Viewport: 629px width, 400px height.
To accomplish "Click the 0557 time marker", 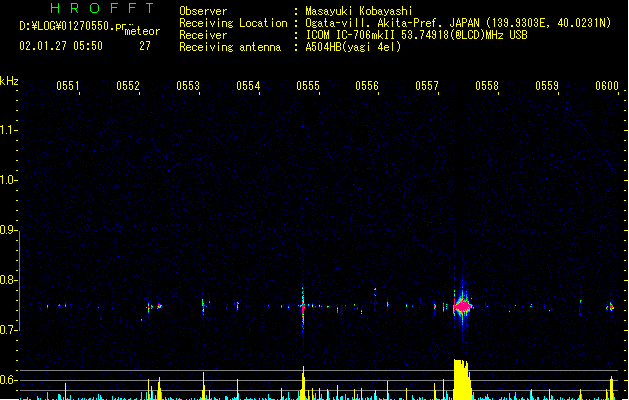I will coord(427,86).
